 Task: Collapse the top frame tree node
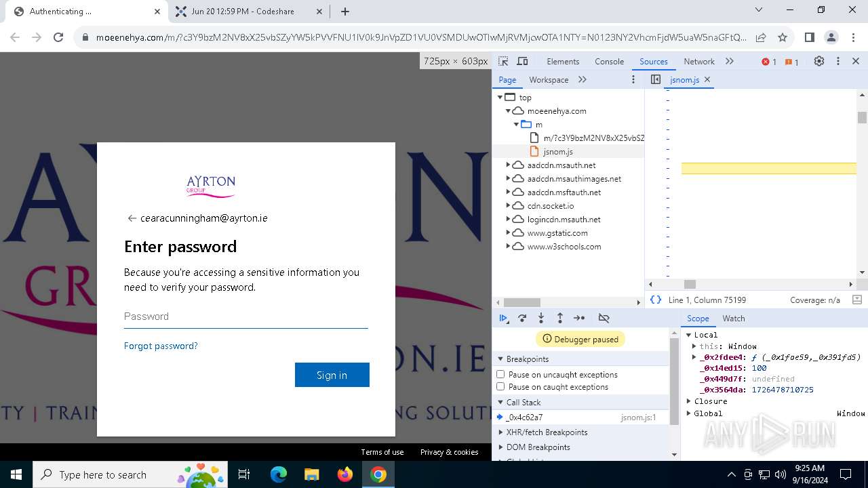point(500,98)
